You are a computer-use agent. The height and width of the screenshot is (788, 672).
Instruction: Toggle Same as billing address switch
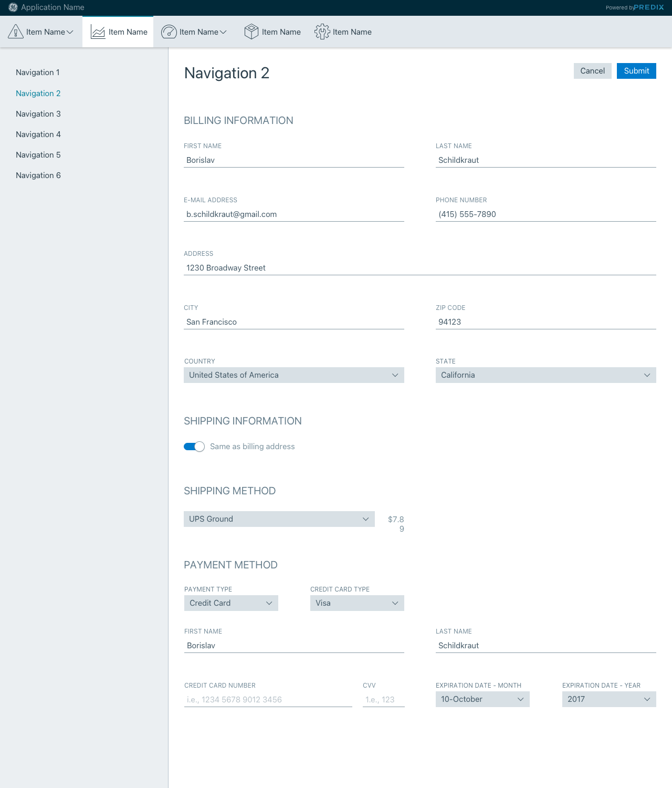point(194,447)
